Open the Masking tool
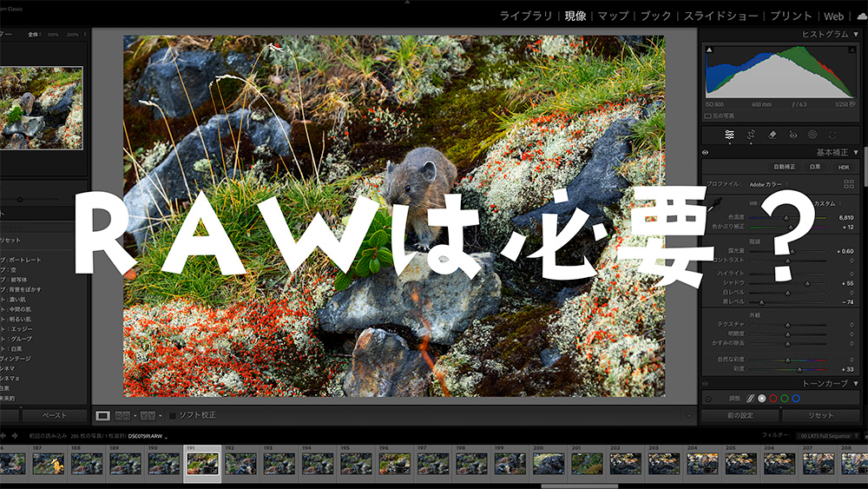 click(812, 135)
